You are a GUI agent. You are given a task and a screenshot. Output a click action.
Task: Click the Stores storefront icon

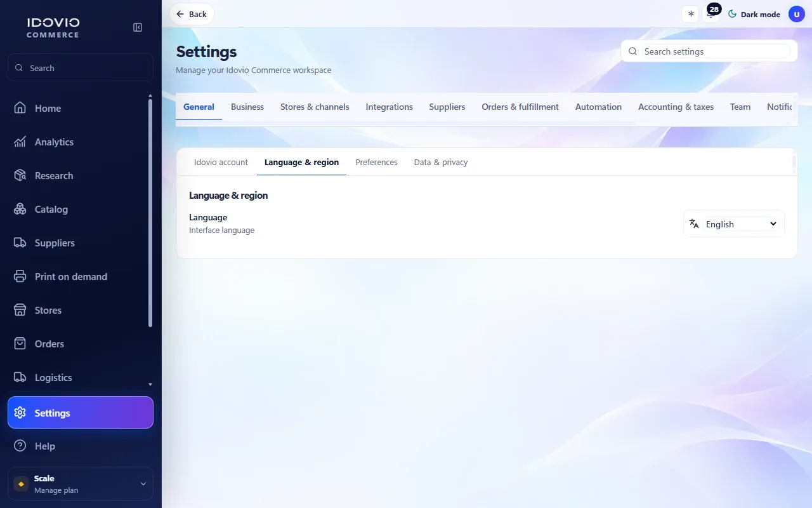(20, 310)
